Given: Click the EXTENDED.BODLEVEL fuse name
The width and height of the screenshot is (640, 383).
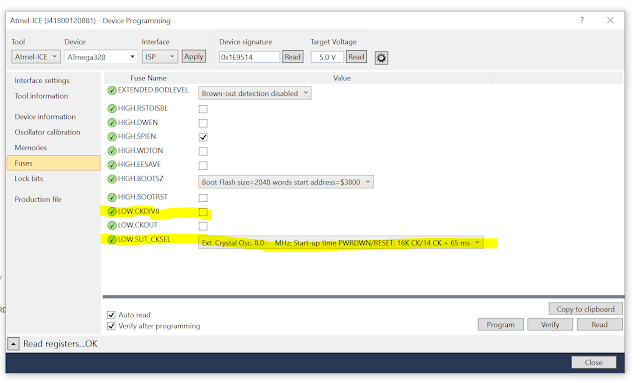Looking at the screenshot, I should (x=153, y=90).
